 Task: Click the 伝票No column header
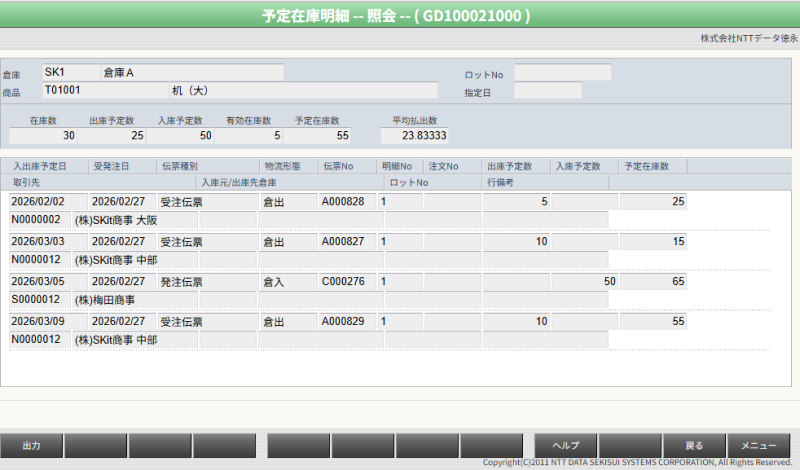338,166
